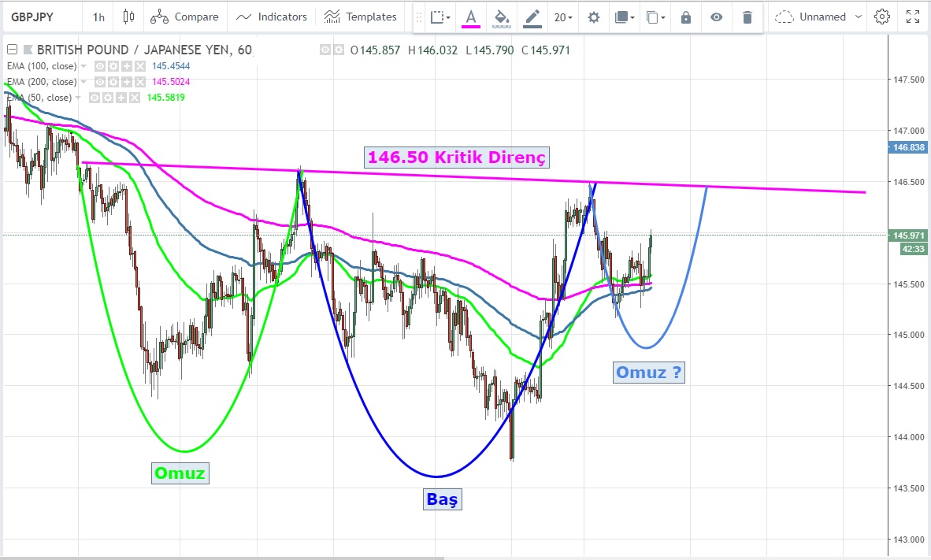Open drawing settings gear in floating toolbar

[594, 17]
